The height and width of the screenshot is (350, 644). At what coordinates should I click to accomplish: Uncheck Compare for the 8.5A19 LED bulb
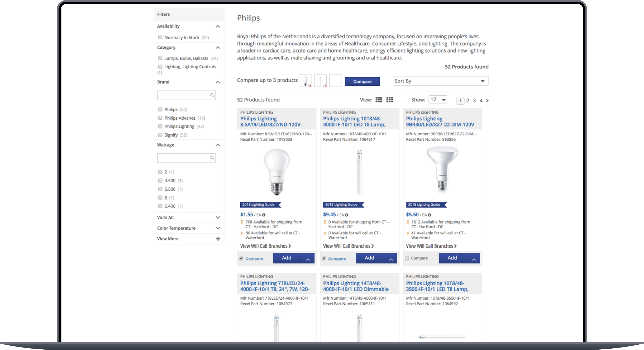[x=241, y=258]
